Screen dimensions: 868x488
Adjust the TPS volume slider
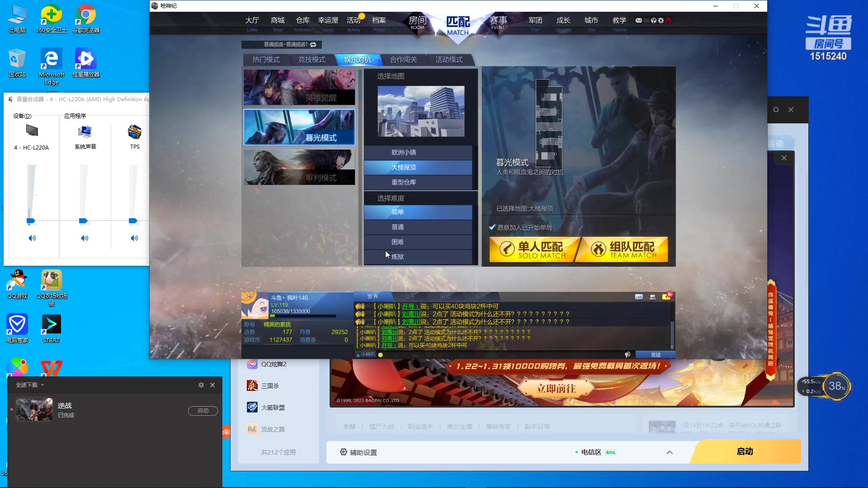133,221
